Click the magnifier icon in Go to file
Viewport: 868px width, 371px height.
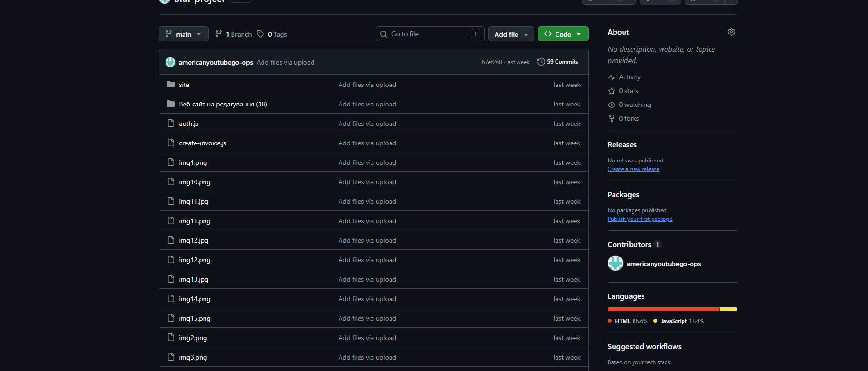[384, 34]
